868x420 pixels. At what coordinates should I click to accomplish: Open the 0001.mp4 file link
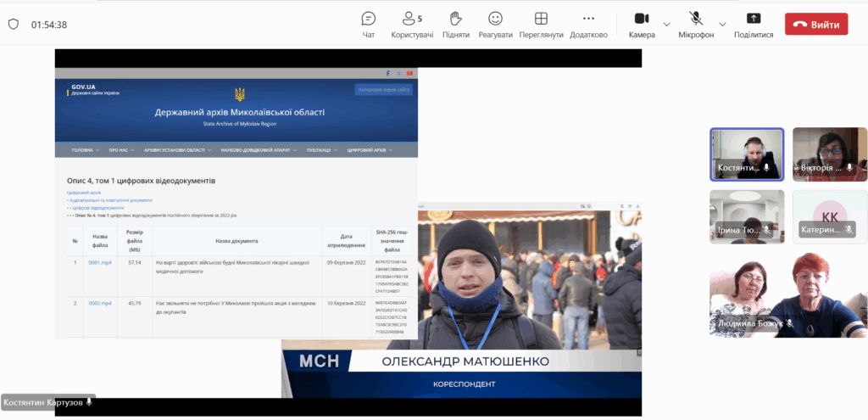(100, 263)
